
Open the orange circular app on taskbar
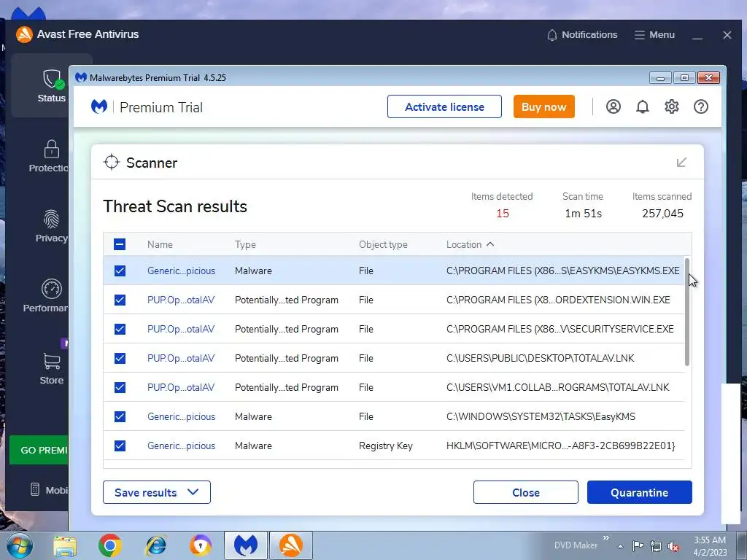coord(201,545)
